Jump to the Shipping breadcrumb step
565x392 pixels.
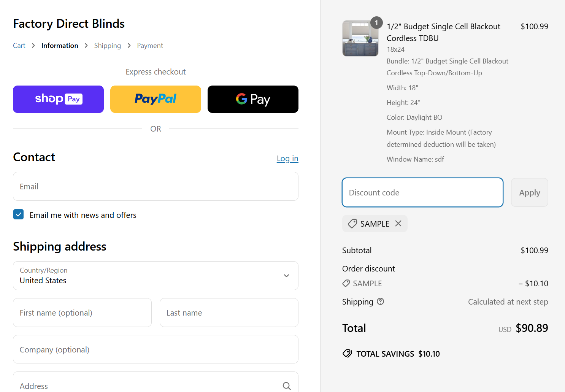click(107, 46)
